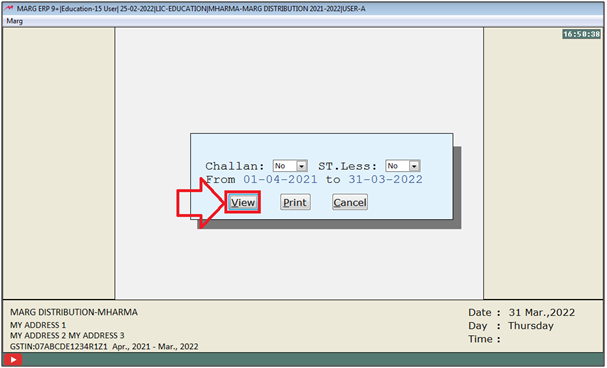Viewport: 607px width, 368px height.
Task: Click MY ADDRESS 2 MY ADDRESS 3 line
Action: (x=67, y=335)
